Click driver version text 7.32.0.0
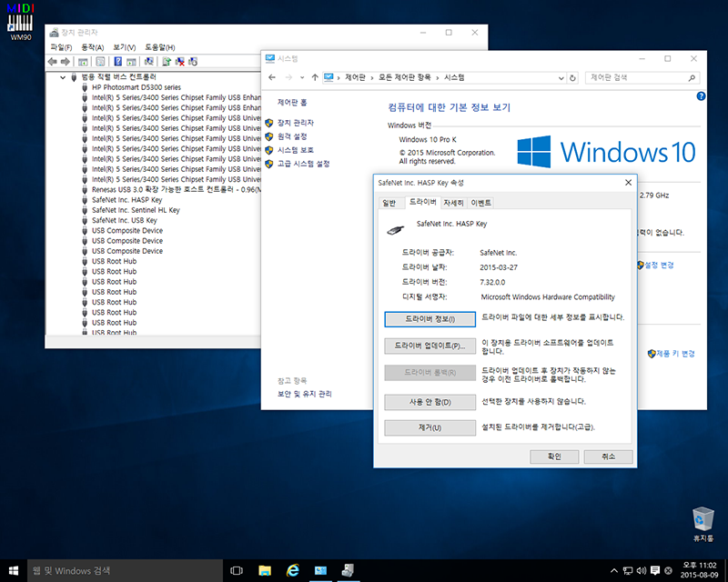 point(492,282)
